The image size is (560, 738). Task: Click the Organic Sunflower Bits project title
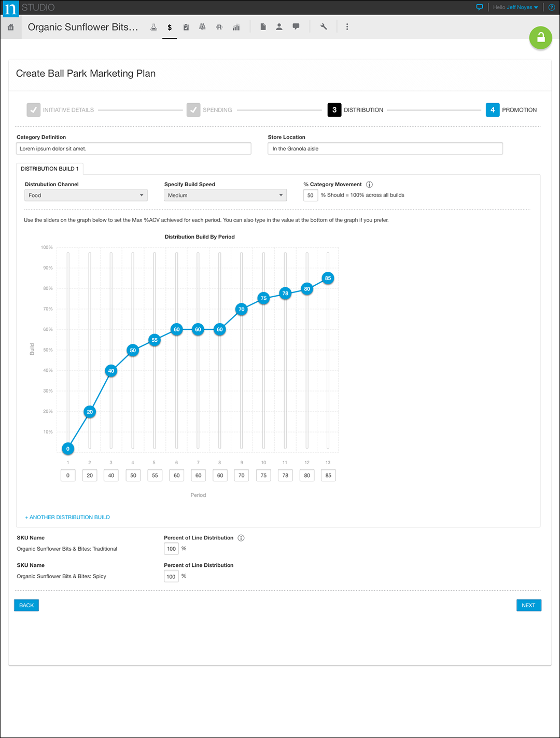click(83, 27)
